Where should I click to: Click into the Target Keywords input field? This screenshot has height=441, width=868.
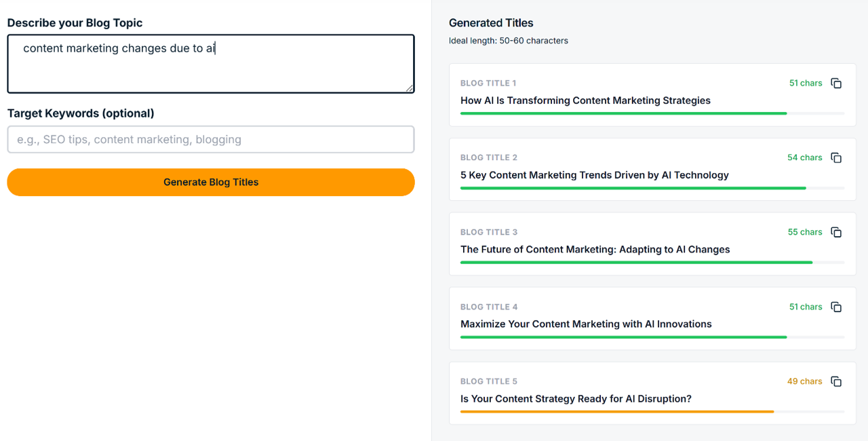click(x=210, y=140)
